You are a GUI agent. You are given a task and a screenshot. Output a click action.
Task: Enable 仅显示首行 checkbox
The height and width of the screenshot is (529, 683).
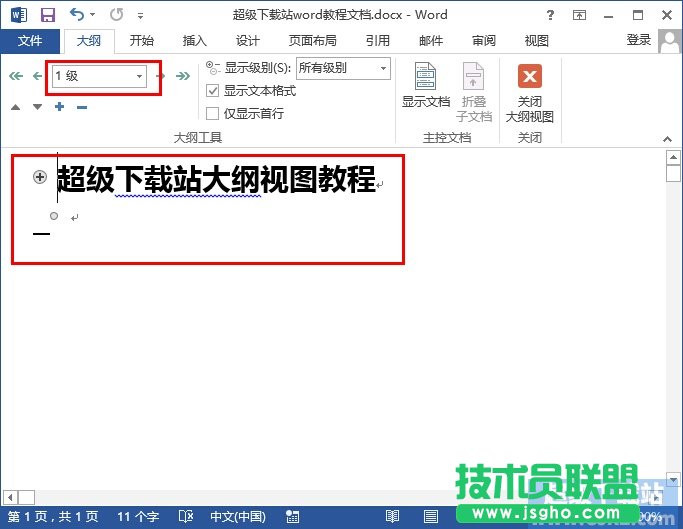pos(212,113)
